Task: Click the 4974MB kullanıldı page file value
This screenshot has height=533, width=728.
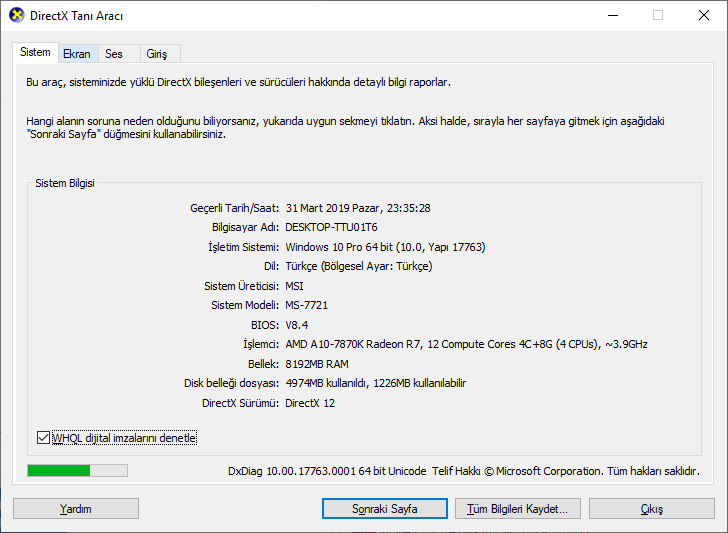Action: point(376,384)
